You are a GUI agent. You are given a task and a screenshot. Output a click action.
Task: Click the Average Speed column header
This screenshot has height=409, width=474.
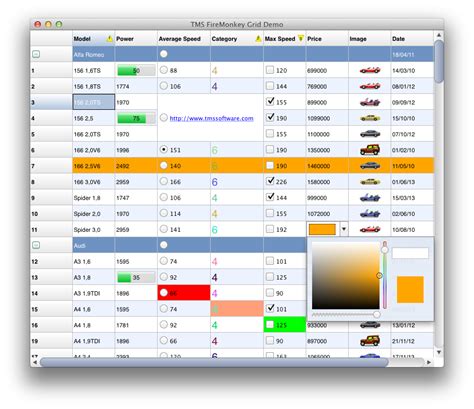coord(183,39)
